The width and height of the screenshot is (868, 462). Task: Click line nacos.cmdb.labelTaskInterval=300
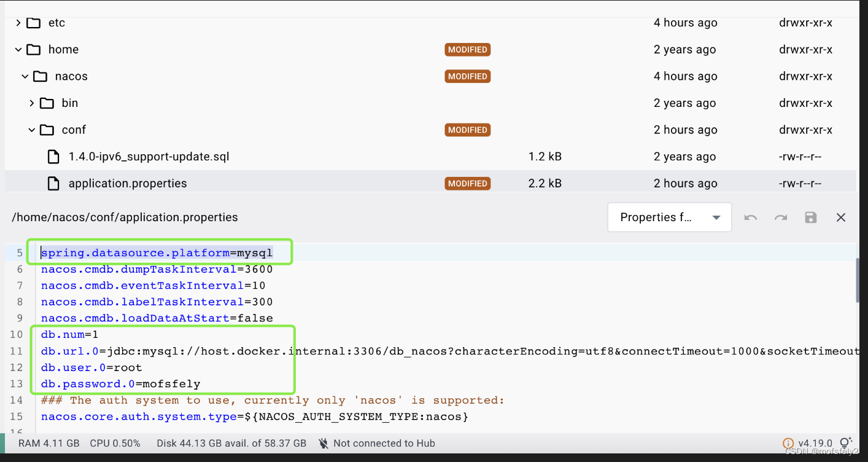point(157,302)
